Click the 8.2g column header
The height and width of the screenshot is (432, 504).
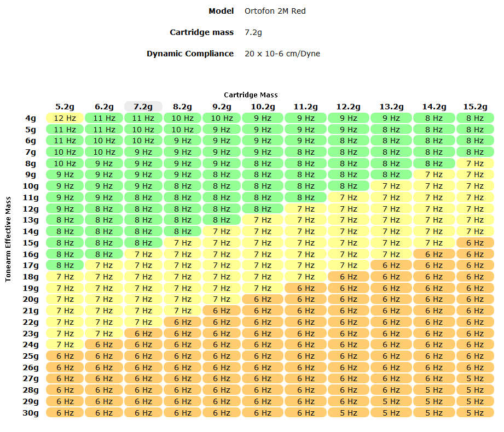pyautogui.click(x=182, y=107)
